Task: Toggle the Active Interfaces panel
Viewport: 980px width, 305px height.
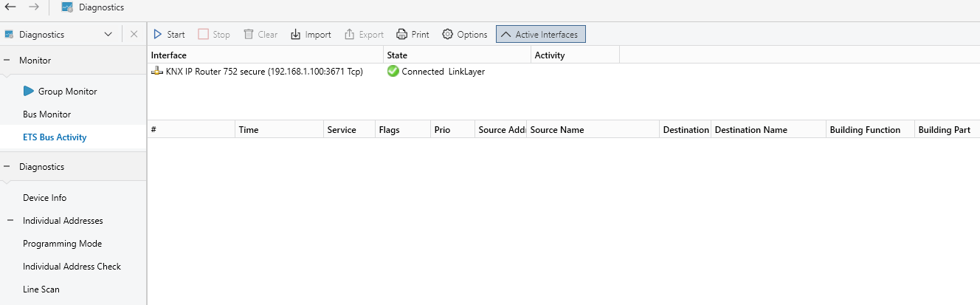Action: click(x=542, y=34)
